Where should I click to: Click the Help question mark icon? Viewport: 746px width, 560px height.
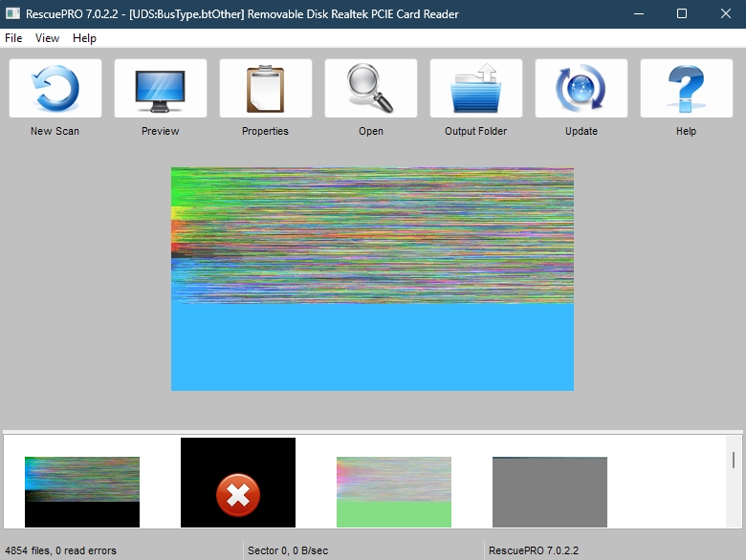click(x=687, y=89)
